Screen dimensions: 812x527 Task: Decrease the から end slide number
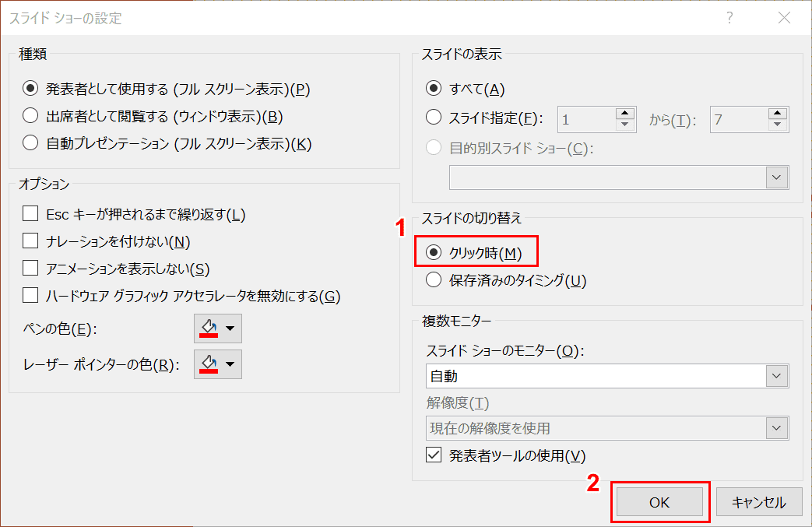(x=778, y=125)
